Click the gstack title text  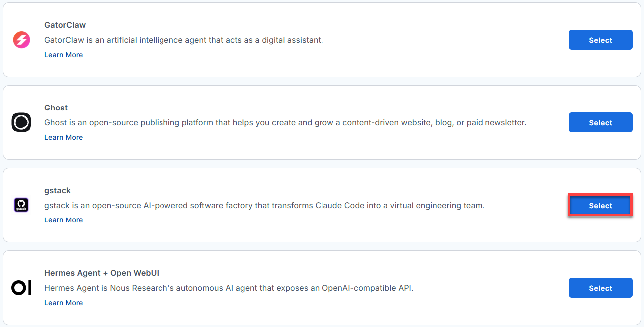[x=58, y=190]
